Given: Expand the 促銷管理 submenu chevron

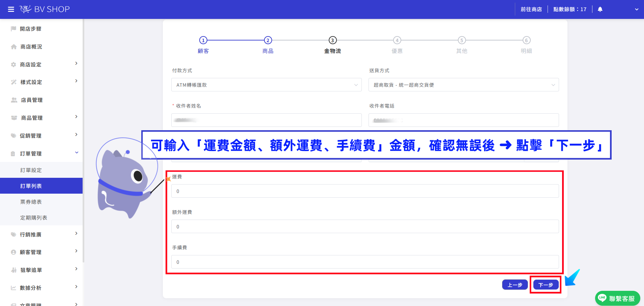Looking at the screenshot, I should 76,135.
